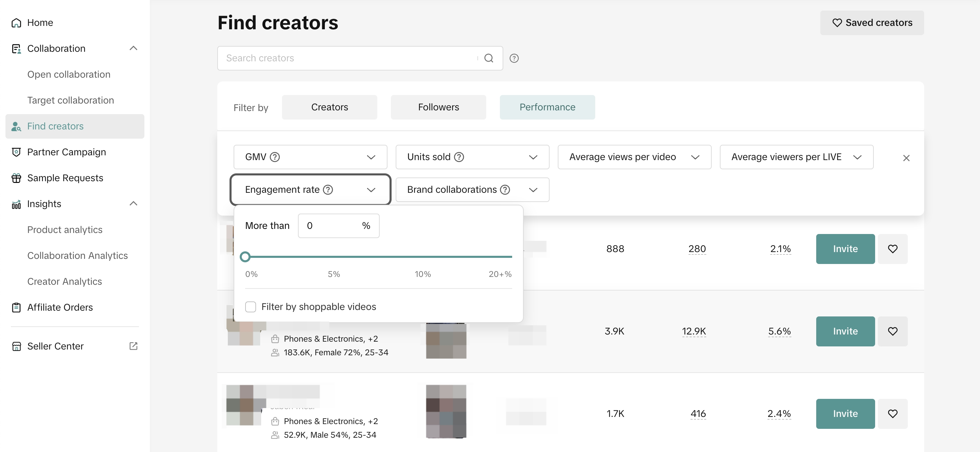Select the Creators filter tab
This screenshot has width=980, height=452.
tap(329, 107)
